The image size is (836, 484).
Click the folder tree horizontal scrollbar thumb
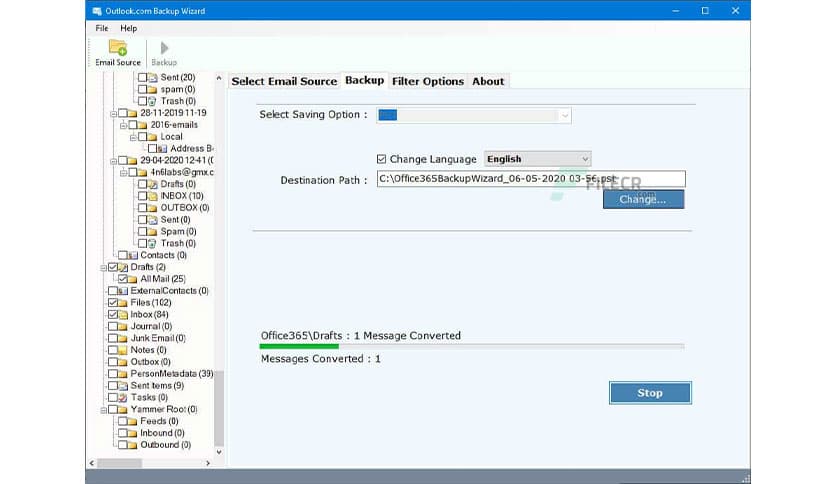pyautogui.click(x=119, y=463)
